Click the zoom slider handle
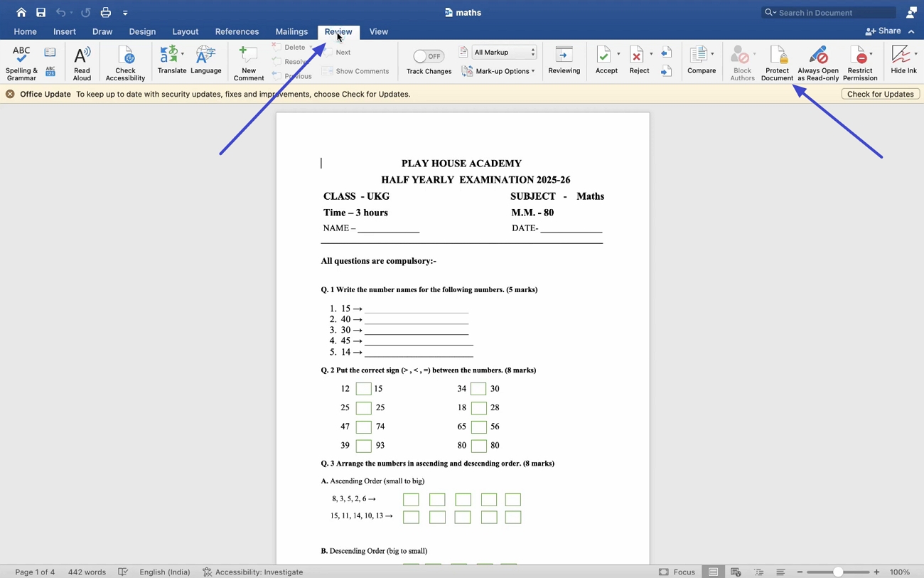Viewport: 924px width, 578px height. [838, 572]
